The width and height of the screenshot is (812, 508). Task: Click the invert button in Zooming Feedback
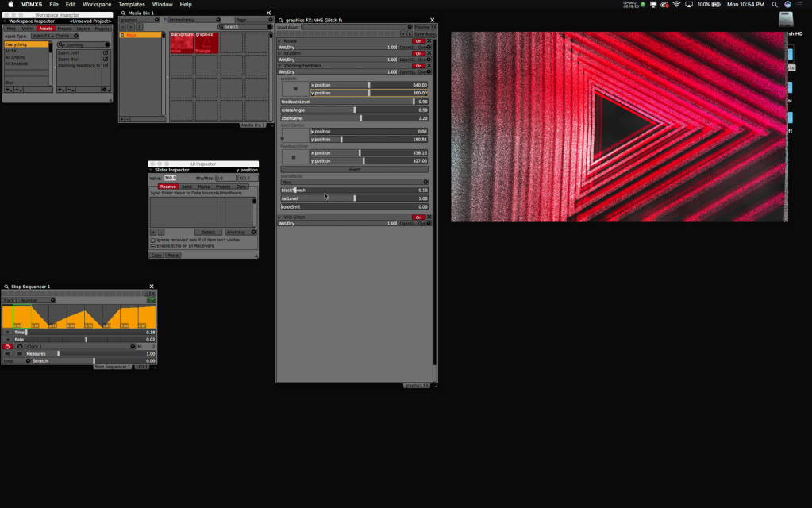click(354, 169)
